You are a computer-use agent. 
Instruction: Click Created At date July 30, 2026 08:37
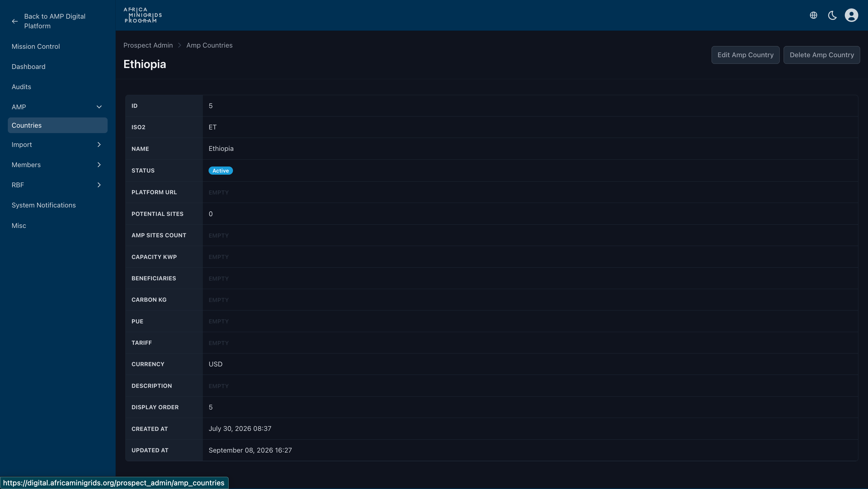click(x=240, y=428)
